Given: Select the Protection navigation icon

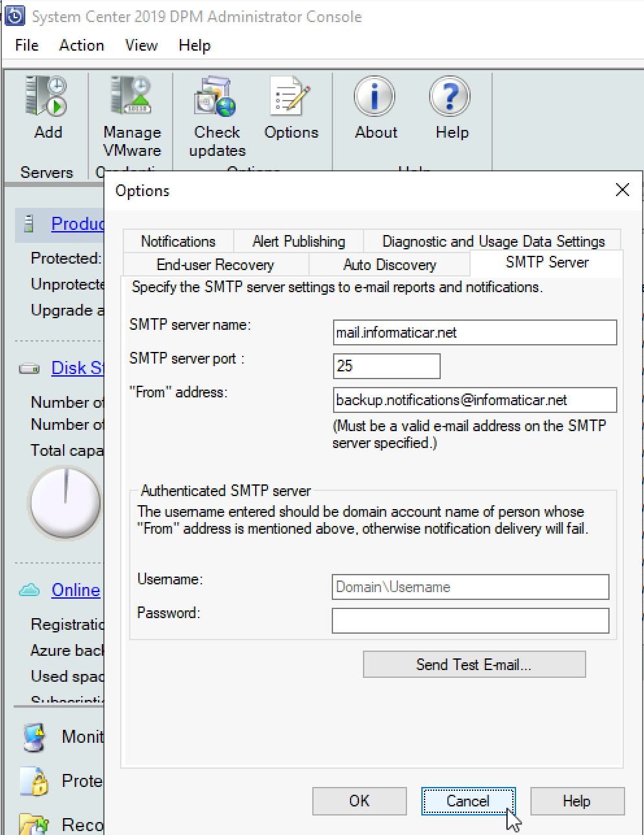Looking at the screenshot, I should [34, 781].
